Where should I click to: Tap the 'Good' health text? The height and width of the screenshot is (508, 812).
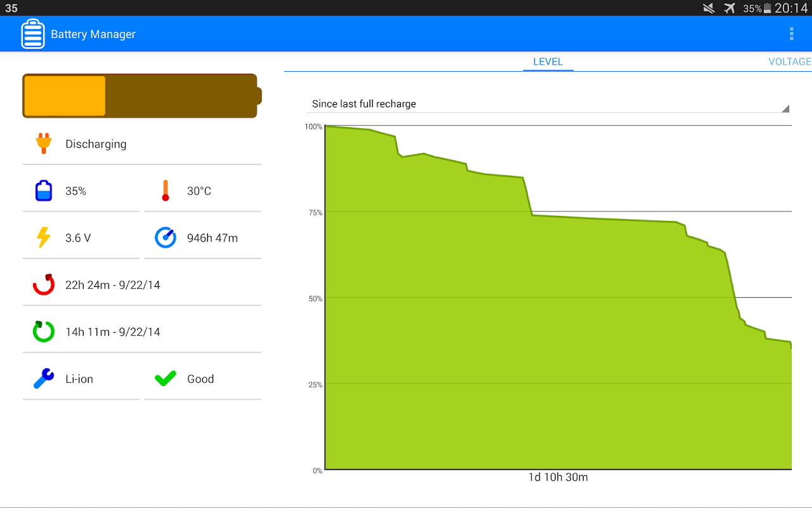[x=200, y=378]
